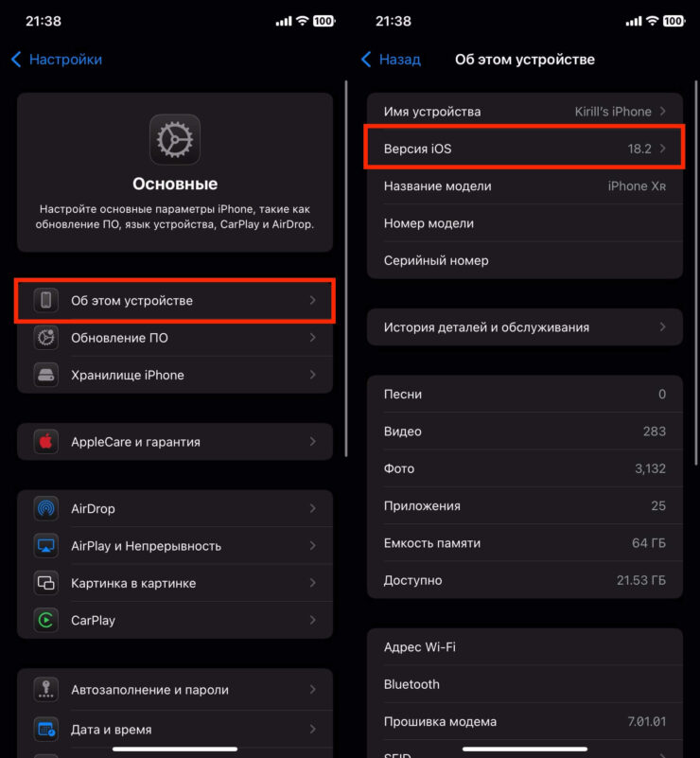Image resolution: width=700 pixels, height=758 pixels.
Task: Tap the Картинка в картинке icon
Action: point(45,583)
